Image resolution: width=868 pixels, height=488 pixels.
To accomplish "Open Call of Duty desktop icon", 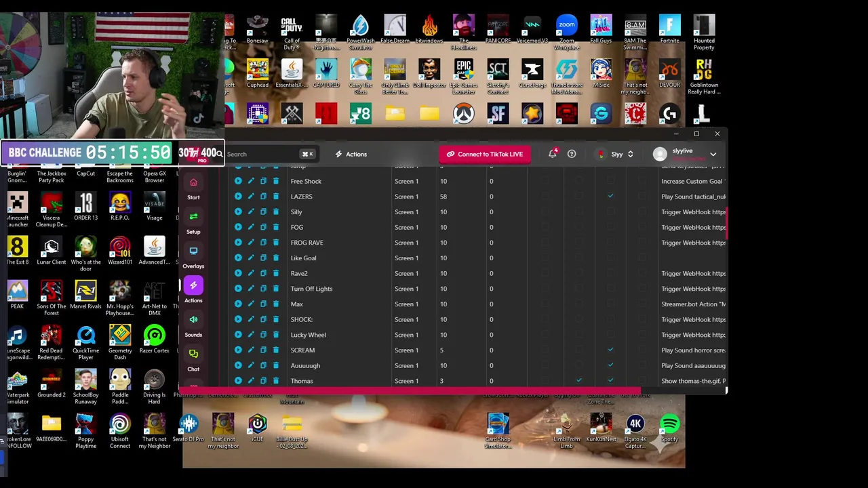I will point(292,33).
